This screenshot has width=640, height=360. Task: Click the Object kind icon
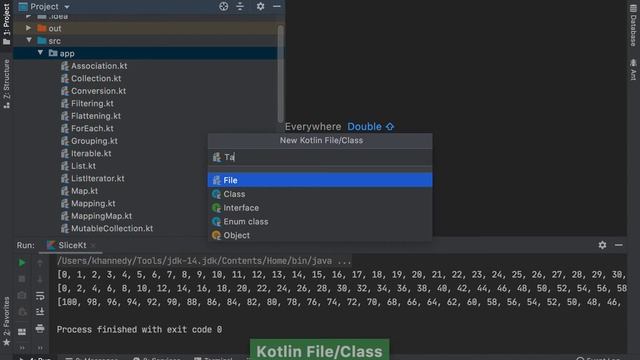pos(216,236)
